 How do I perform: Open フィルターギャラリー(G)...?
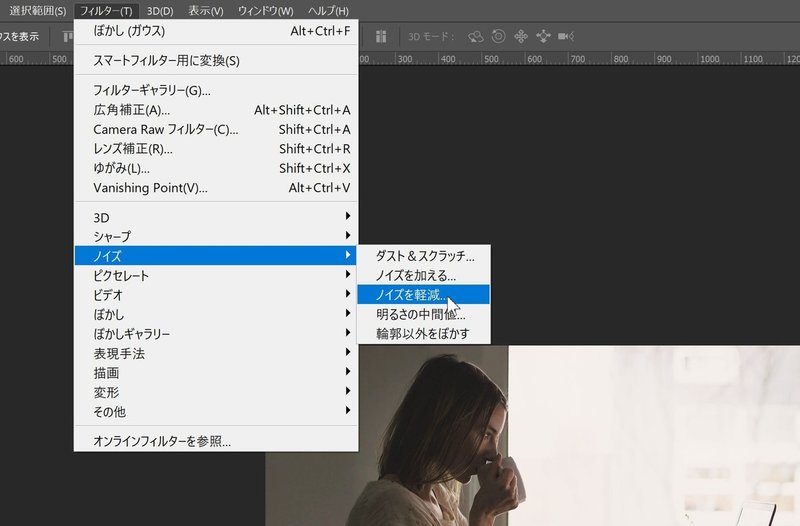coord(216,90)
